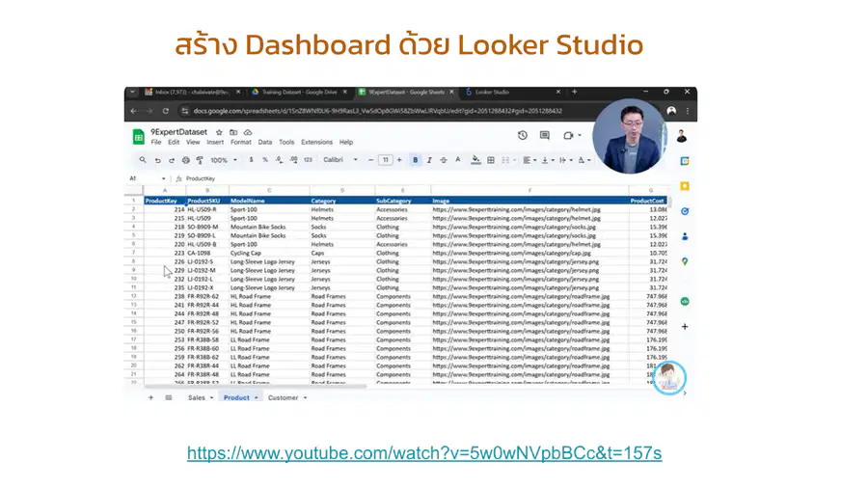This screenshot has height=488, width=868.
Task: Open the Product tab dropdown arrow
Action: click(257, 397)
